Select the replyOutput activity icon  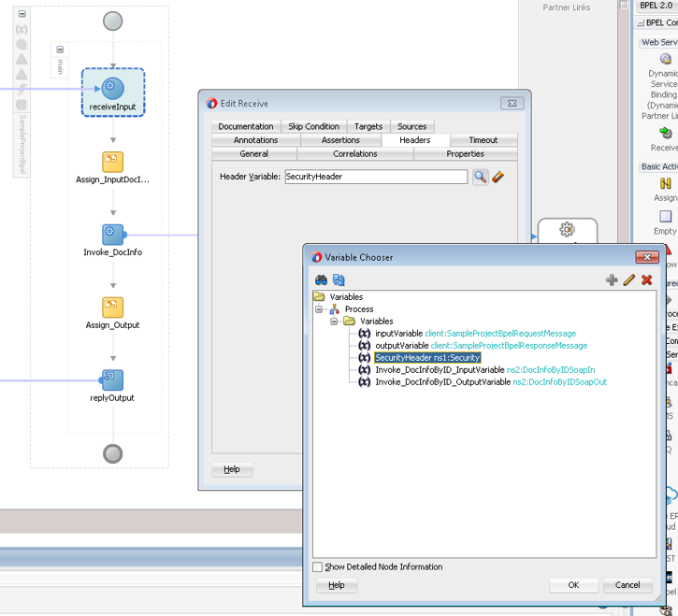(112, 380)
